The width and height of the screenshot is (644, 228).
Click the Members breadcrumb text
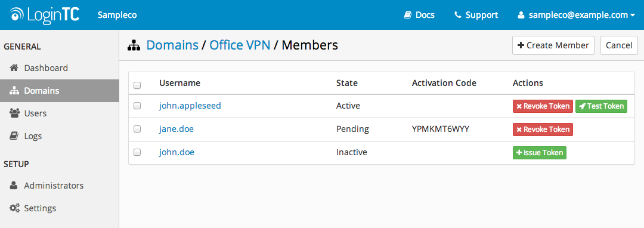tap(310, 45)
